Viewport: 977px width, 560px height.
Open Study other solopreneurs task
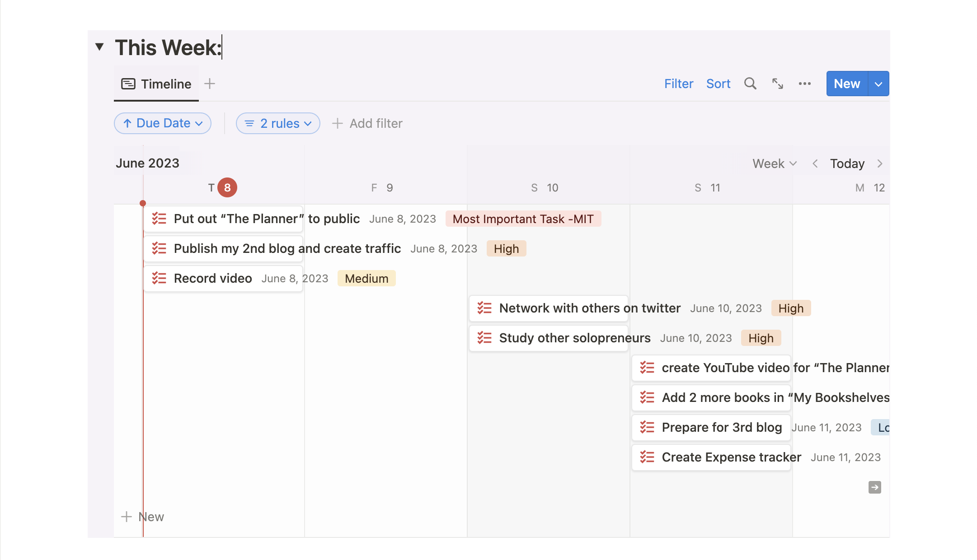[549, 338]
